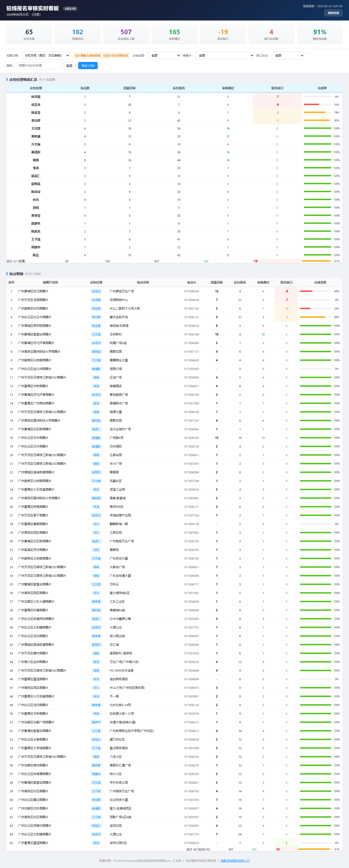Image resolution: width=349 pixels, height=868 pixels.
Task: Click the 站点数 column header
Action: point(85,88)
